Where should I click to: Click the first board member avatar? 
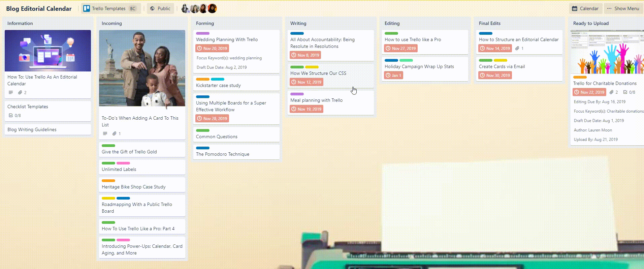pos(185,8)
